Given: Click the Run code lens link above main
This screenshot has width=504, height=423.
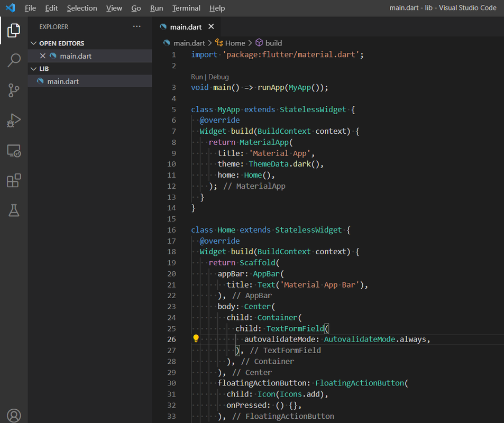Looking at the screenshot, I should pos(197,77).
